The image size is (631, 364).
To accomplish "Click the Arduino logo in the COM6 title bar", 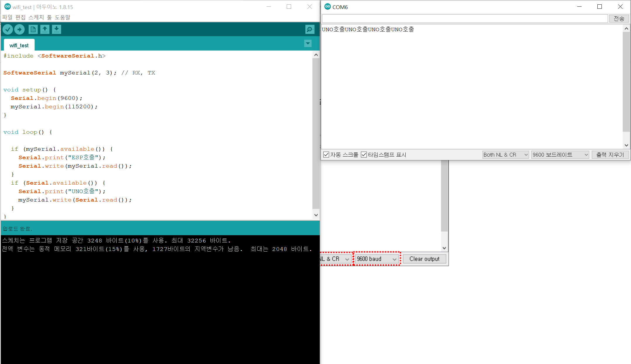I will click(328, 7).
